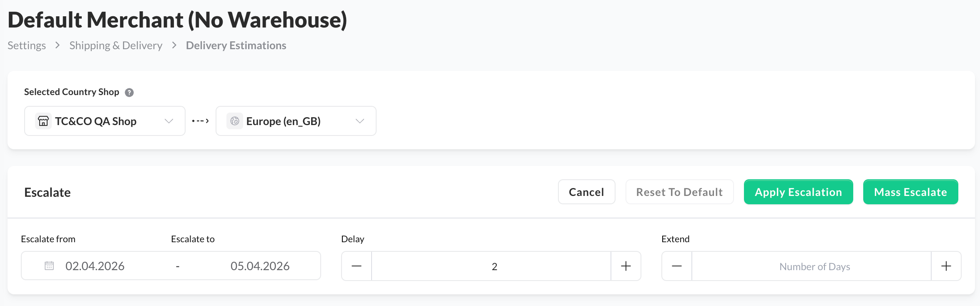The image size is (980, 306).
Task: Increase Extend days with the plus button
Action: (946, 266)
